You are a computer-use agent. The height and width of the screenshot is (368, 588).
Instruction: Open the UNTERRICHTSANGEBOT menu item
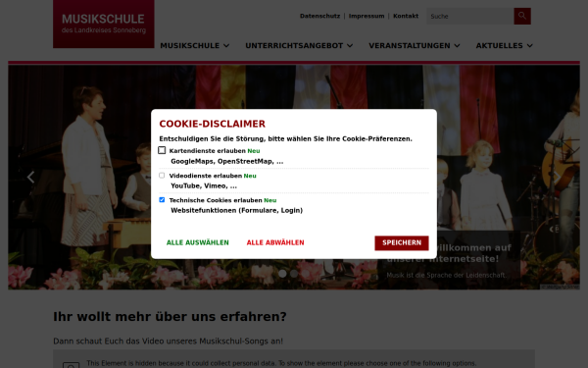294,46
